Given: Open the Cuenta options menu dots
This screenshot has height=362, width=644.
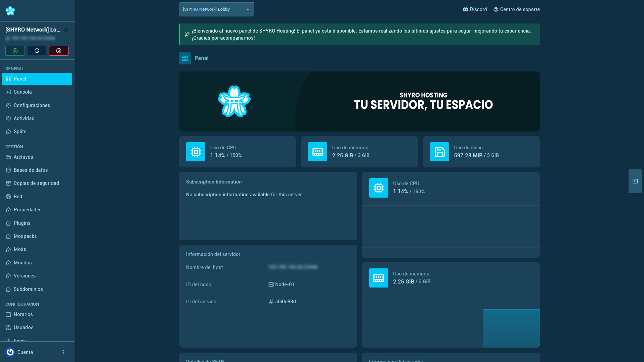Looking at the screenshot, I should tap(63, 352).
